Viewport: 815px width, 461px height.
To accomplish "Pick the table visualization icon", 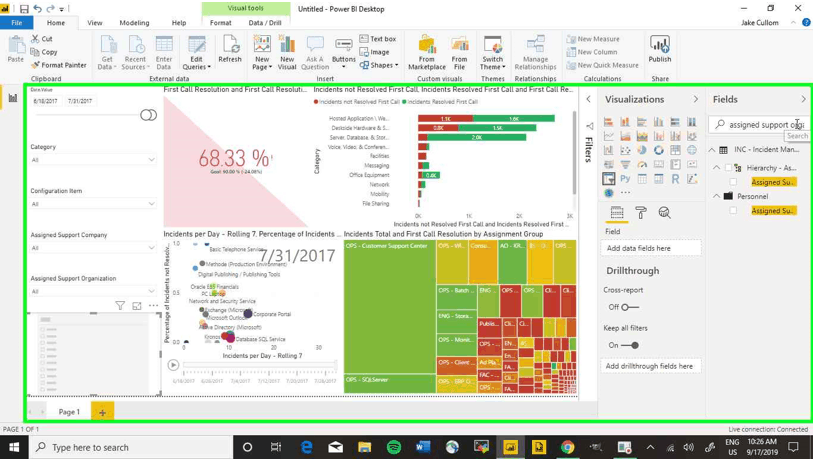I will 642,179.
